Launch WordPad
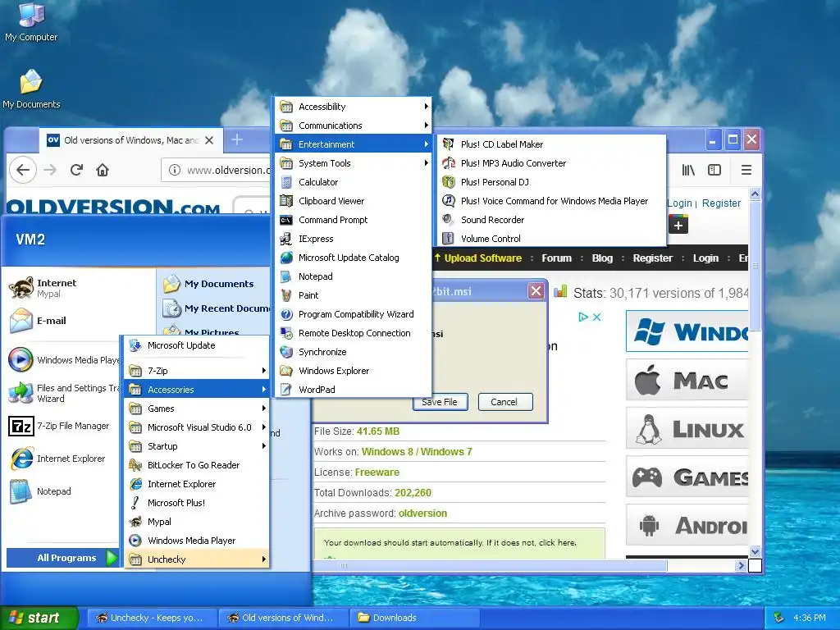 (354, 390)
